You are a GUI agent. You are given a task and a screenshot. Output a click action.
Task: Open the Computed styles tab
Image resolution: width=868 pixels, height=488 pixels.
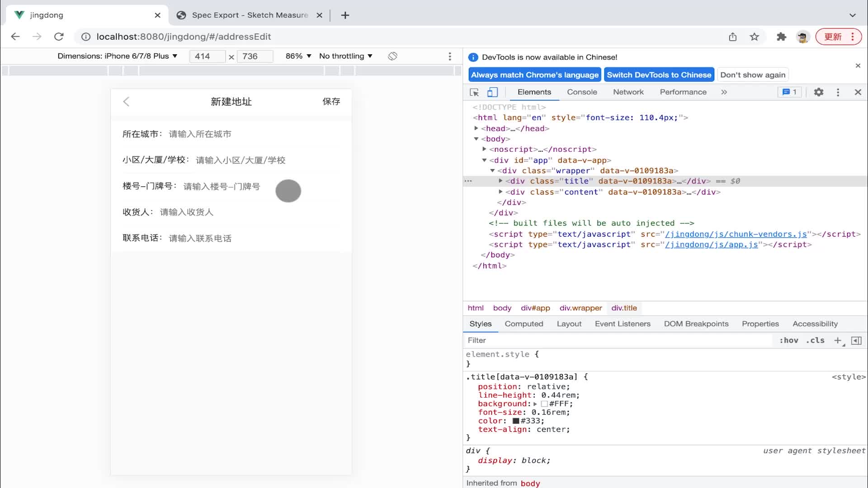coord(524,324)
